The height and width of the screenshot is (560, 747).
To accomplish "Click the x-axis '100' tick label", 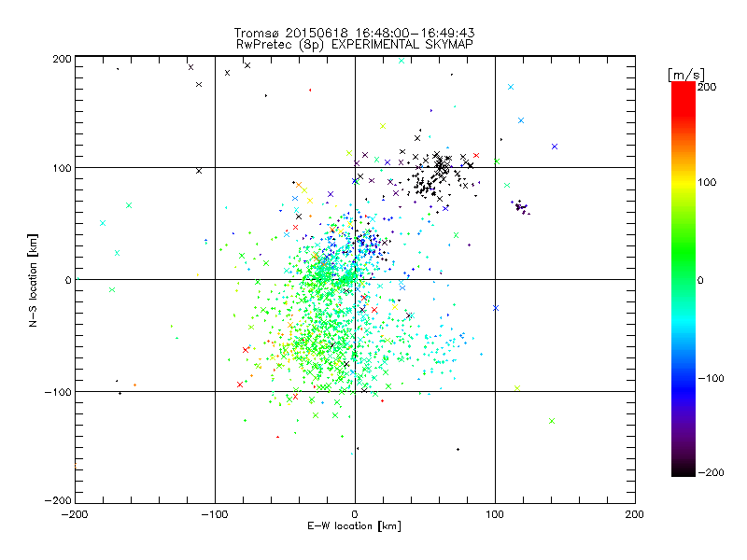I will [495, 514].
